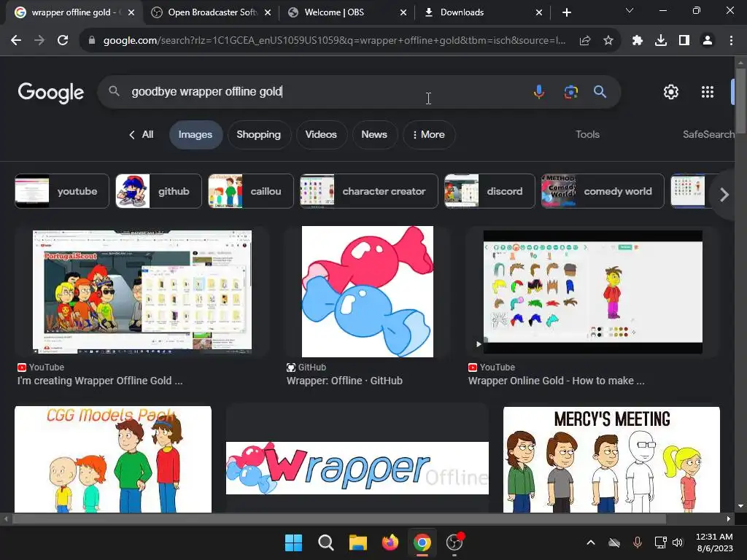This screenshot has height=560, width=747.
Task: Select the Videos search filter
Action: pyautogui.click(x=321, y=135)
